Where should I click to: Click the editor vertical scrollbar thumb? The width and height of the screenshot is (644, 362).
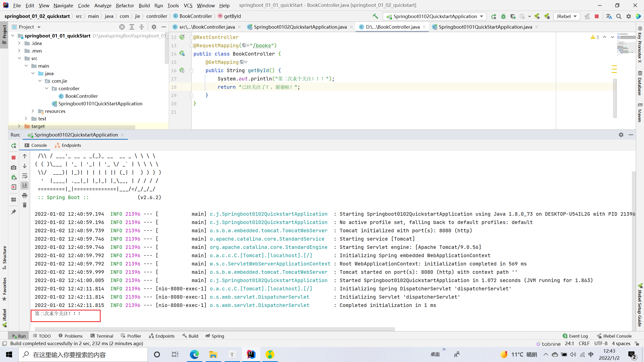coord(615,98)
